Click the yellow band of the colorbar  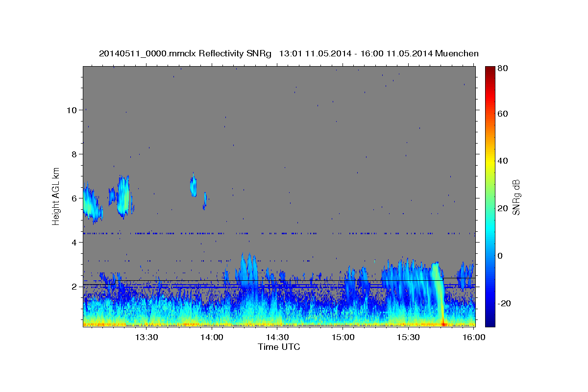(490, 162)
